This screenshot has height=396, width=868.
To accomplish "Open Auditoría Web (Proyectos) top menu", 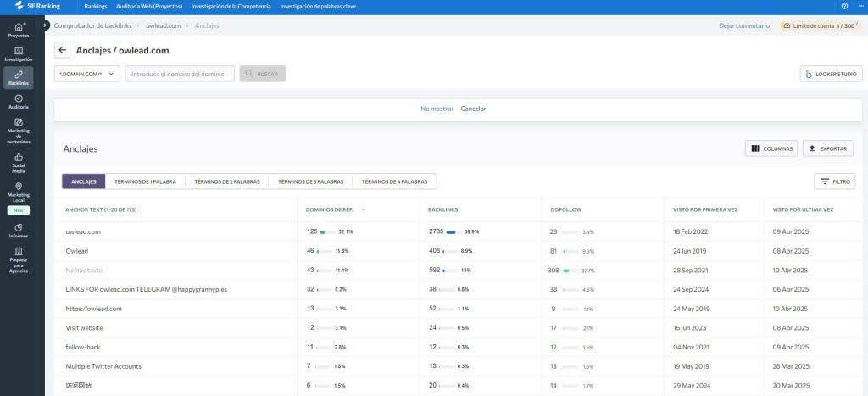I will [x=149, y=7].
